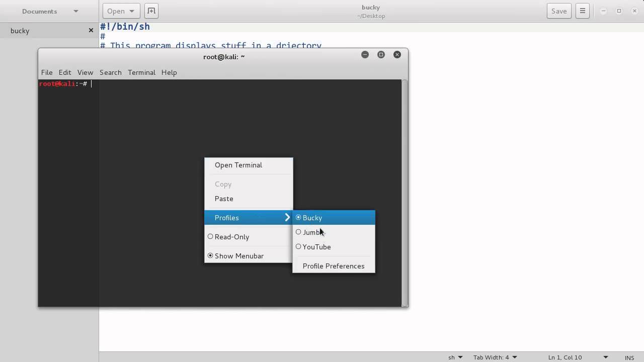Expand the Documents dropdown in gedit sidebar
Viewport: 644px width, 362px height.
click(x=76, y=11)
